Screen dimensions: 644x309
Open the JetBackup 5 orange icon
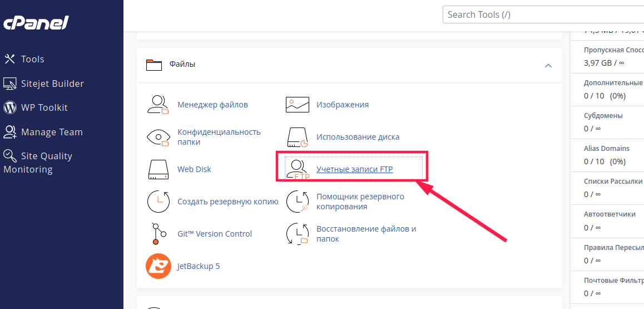[x=158, y=266]
